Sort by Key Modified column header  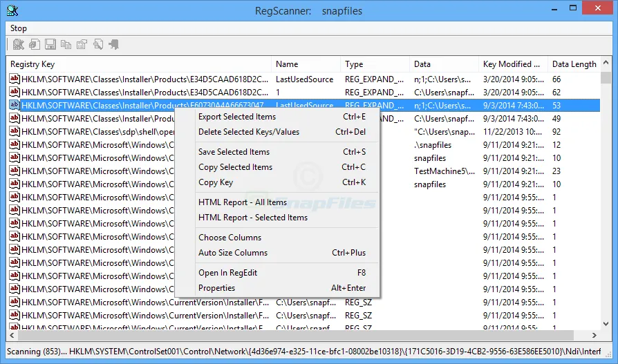click(x=513, y=64)
